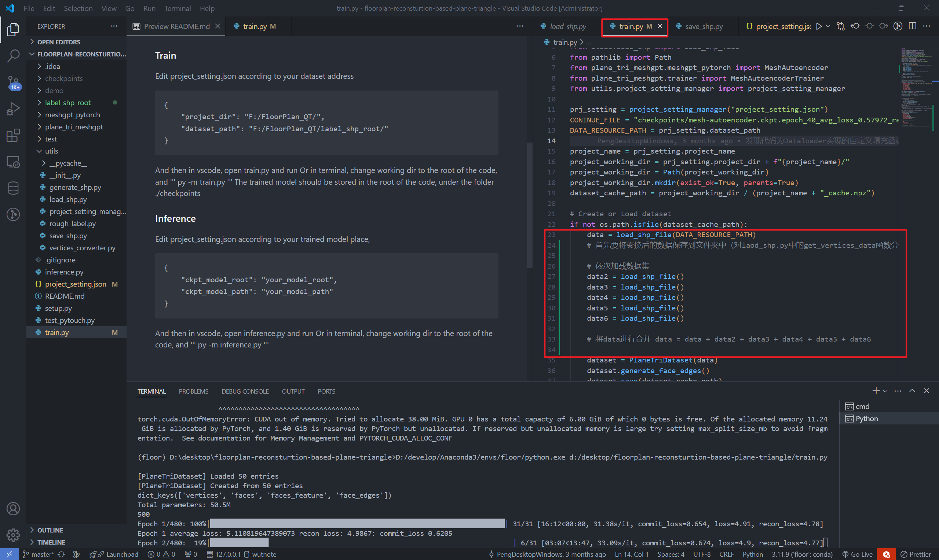Click the master branch in status bar
Image resolution: width=939 pixels, height=560 pixels.
pos(38,555)
